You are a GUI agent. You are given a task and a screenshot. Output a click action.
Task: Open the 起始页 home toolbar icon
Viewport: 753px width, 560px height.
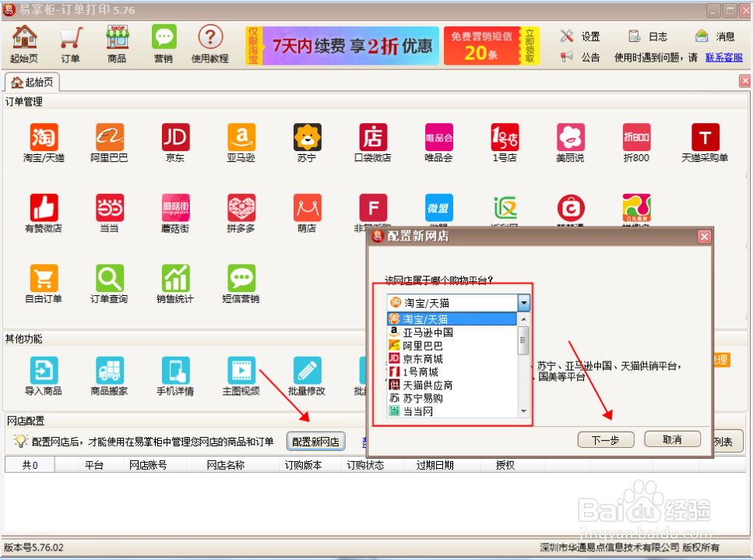[24, 44]
